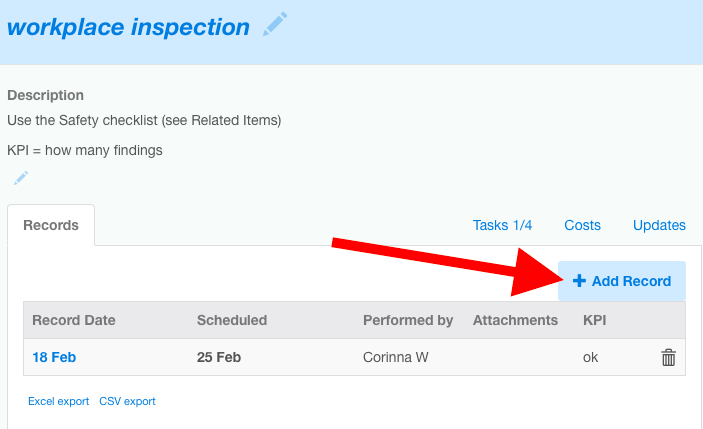Download records via CSV export
This screenshot has height=429, width=703.
click(x=127, y=401)
